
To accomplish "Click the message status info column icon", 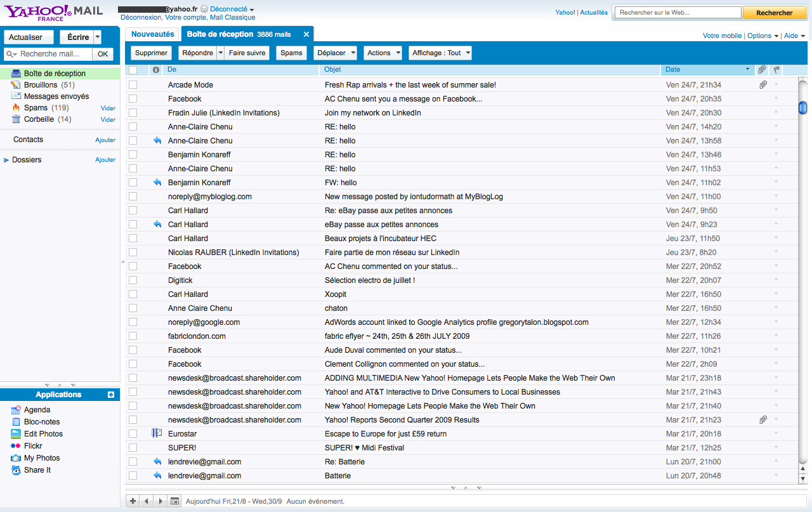I will point(156,70).
